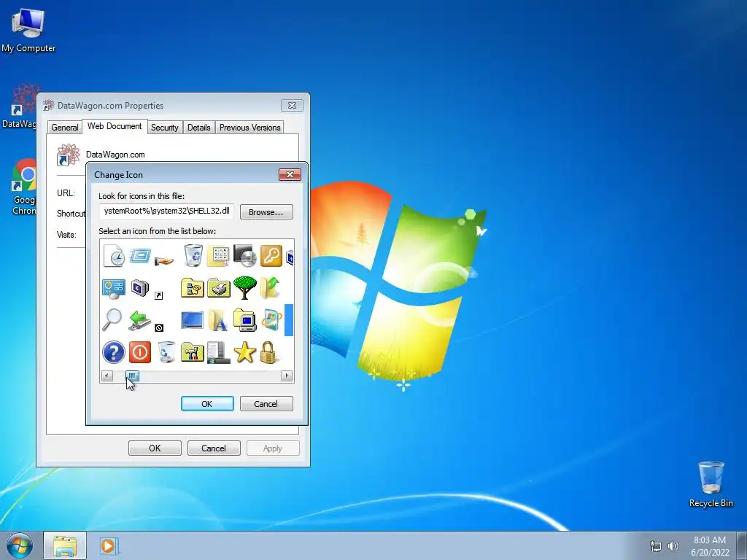Open Windows Explorer from taskbar
Image resolution: width=747 pixels, height=560 pixels.
point(65,546)
